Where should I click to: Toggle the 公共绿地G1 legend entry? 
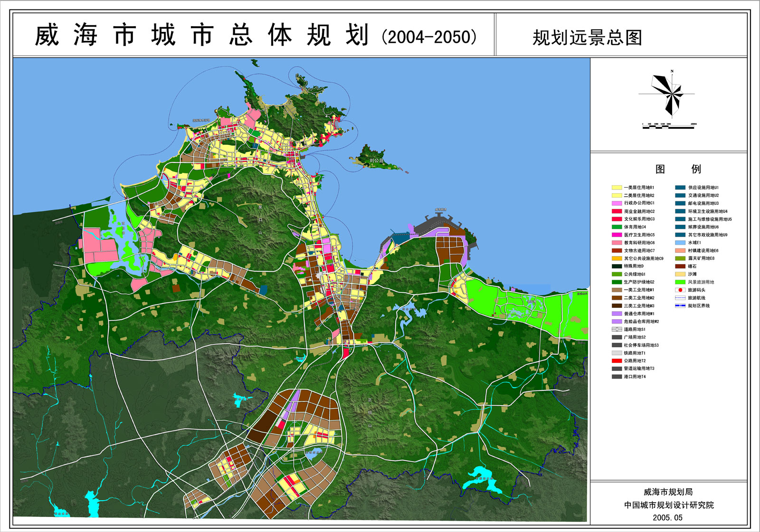[x=617, y=274]
